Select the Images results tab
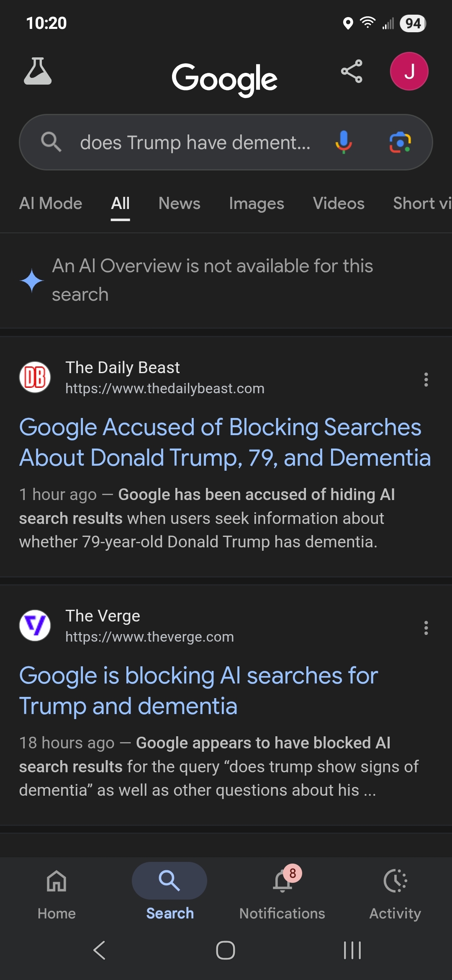This screenshot has width=452, height=980. [x=257, y=204]
